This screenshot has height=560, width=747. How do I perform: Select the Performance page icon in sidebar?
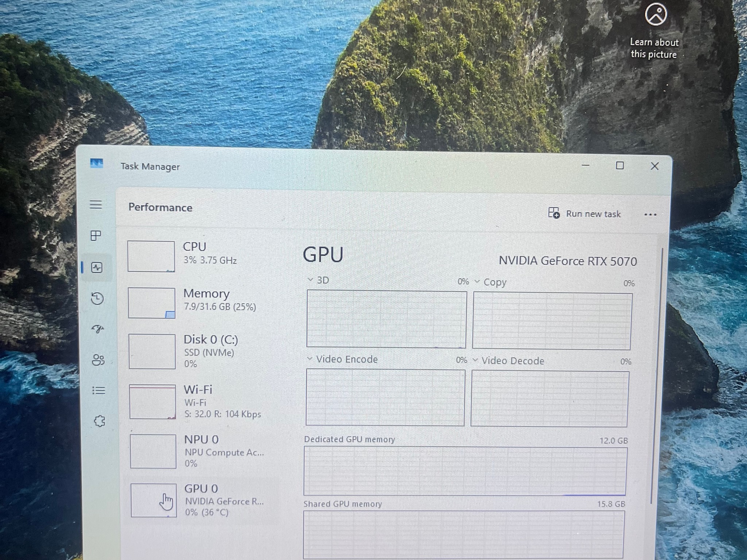click(x=97, y=268)
